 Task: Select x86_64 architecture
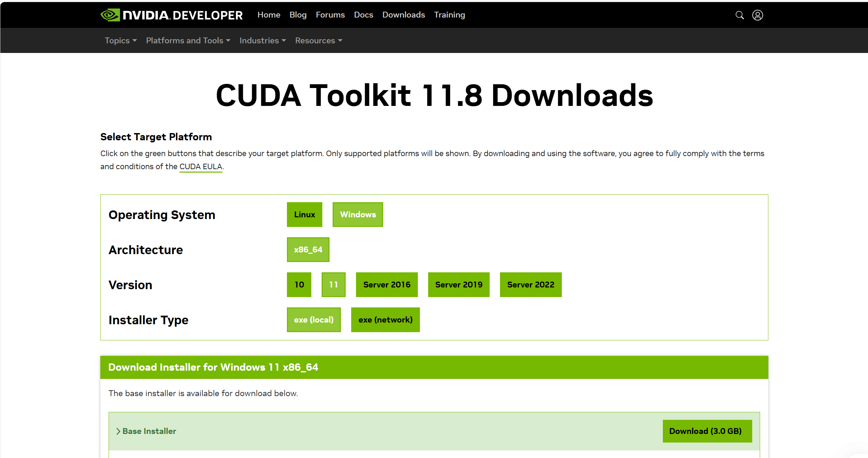pyautogui.click(x=308, y=250)
